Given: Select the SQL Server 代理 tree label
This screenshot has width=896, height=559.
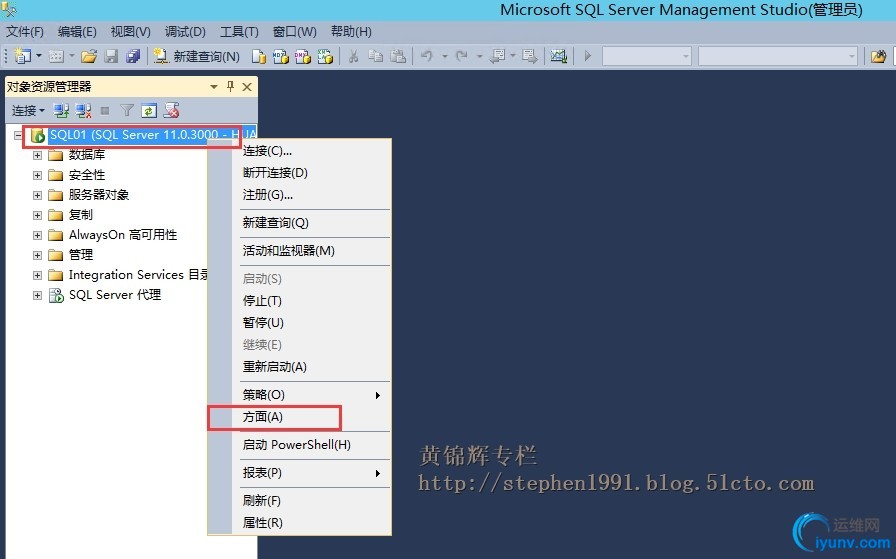Looking at the screenshot, I should click(115, 295).
